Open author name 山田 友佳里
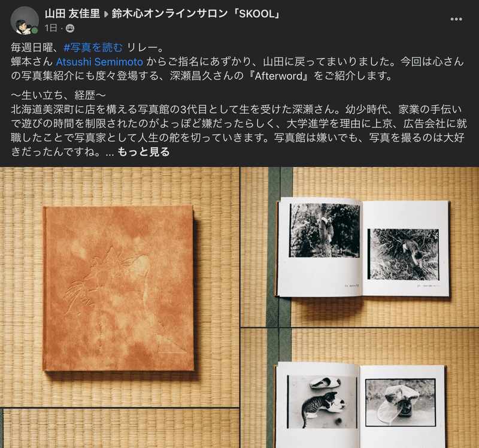 72,13
